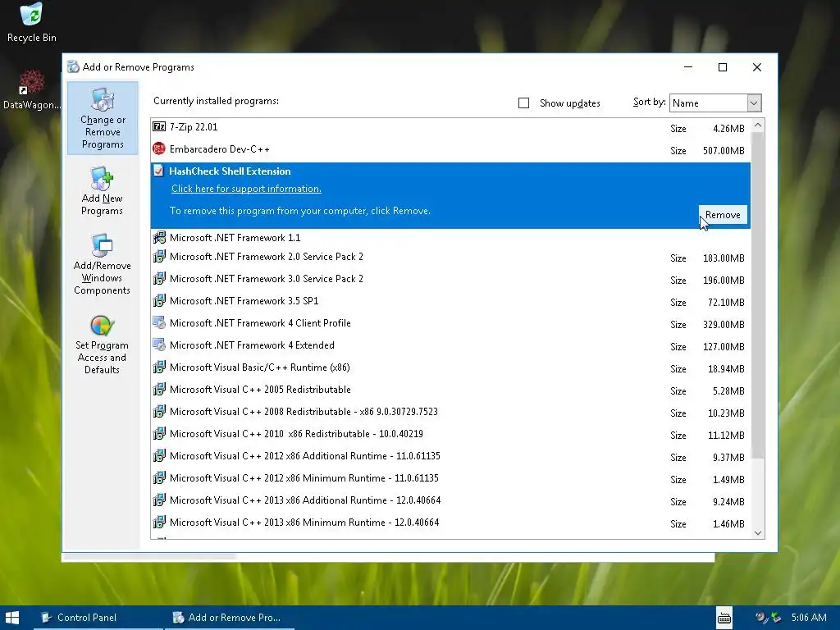This screenshot has width=840, height=630.
Task: Switch to Control Panel taskbar window
Action: [x=98, y=618]
